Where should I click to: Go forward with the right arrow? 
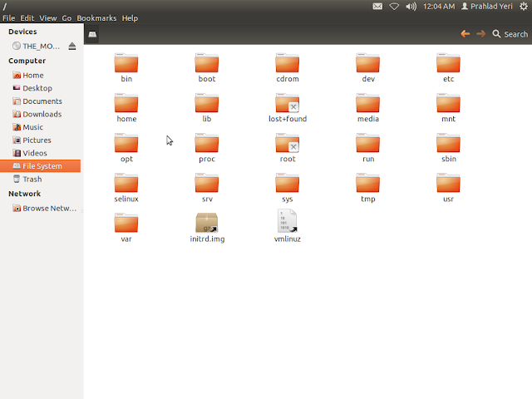tap(480, 34)
